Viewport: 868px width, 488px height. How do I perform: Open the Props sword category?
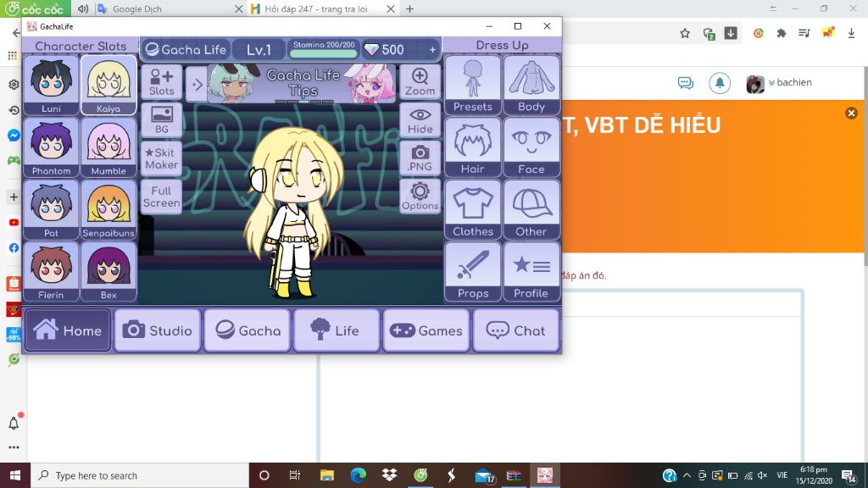click(x=473, y=271)
